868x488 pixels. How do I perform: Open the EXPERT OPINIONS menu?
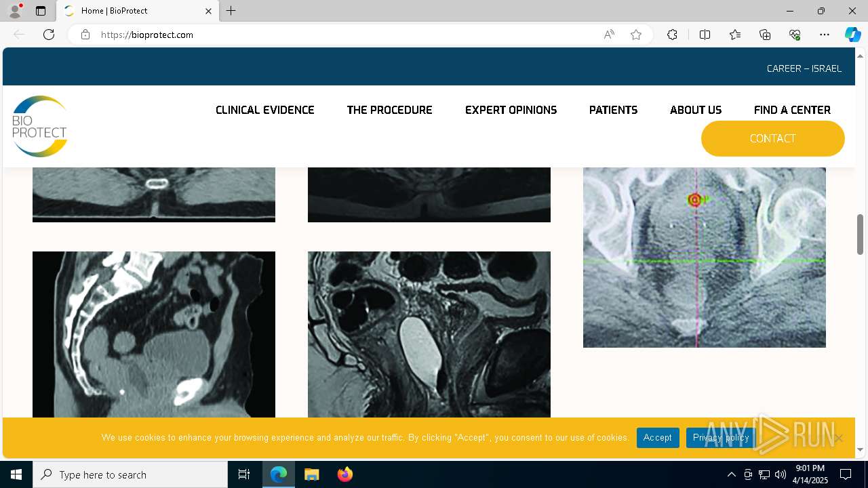point(511,110)
